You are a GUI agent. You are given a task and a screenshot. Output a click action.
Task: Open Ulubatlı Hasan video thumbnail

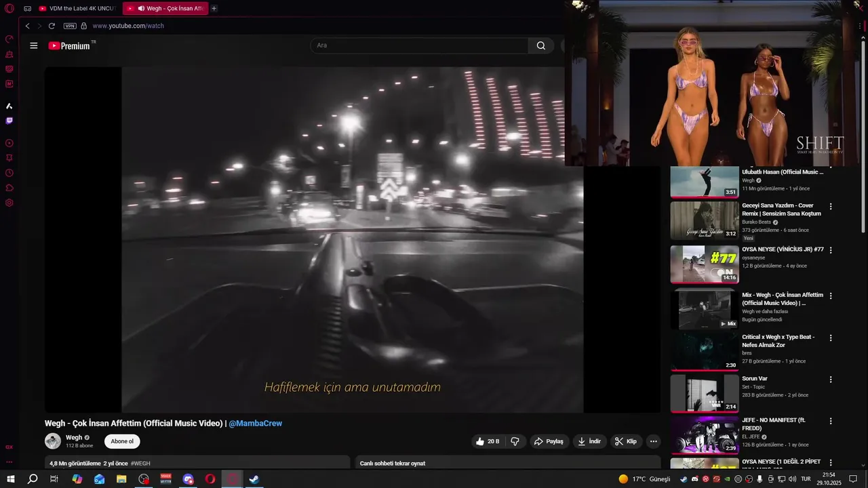pyautogui.click(x=705, y=182)
